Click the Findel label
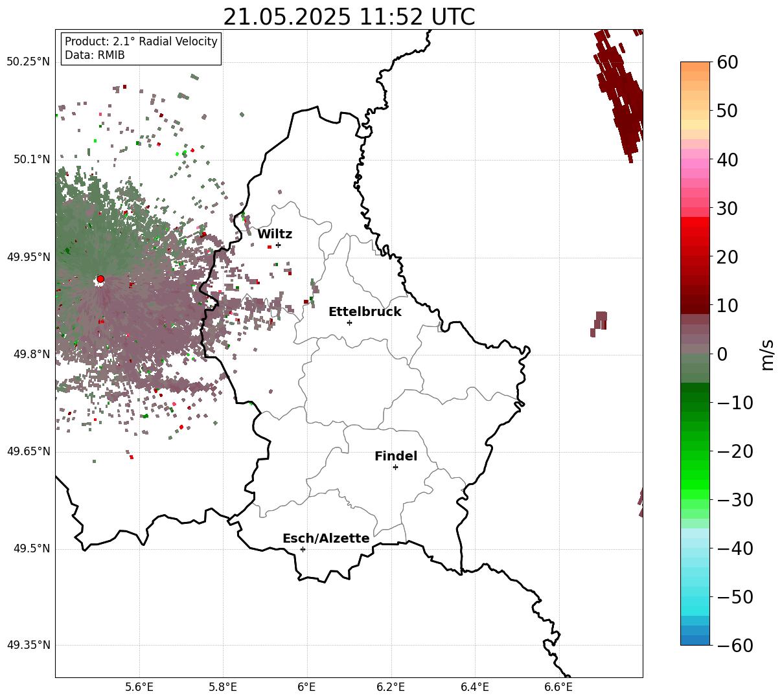Viewport: 782px width, 700px height. pos(396,457)
